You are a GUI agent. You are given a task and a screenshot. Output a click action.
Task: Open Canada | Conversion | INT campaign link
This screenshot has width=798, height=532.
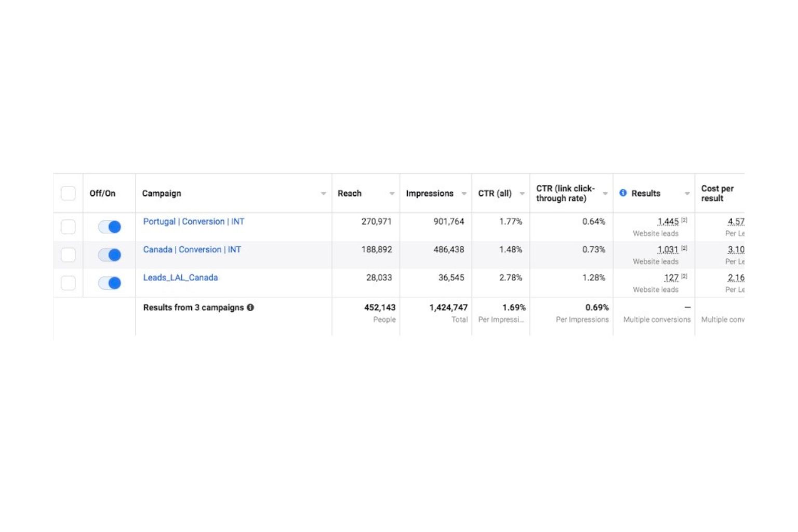(192, 249)
